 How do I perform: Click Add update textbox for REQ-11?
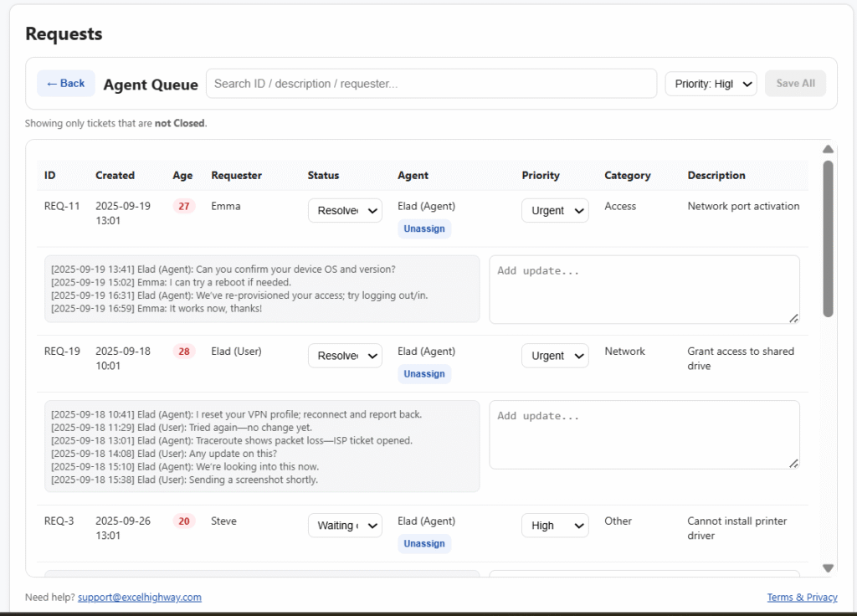pos(644,289)
